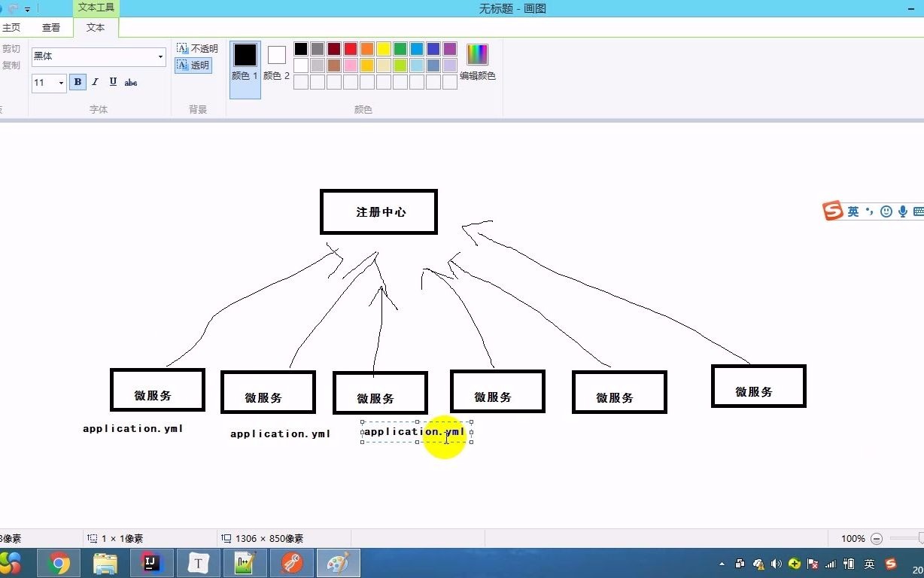
Task: Click the Sogou input emoji icon
Action: coord(886,211)
